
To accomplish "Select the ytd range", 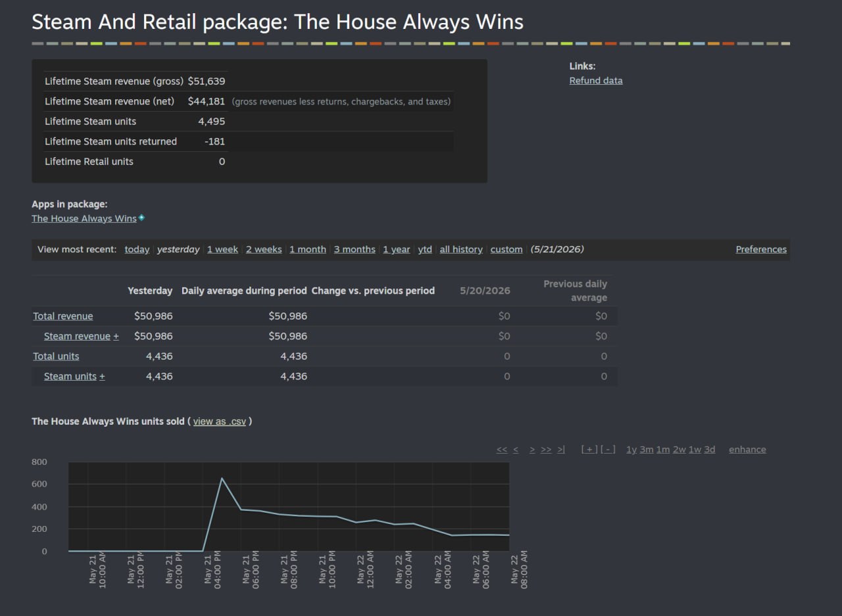I will pos(425,249).
